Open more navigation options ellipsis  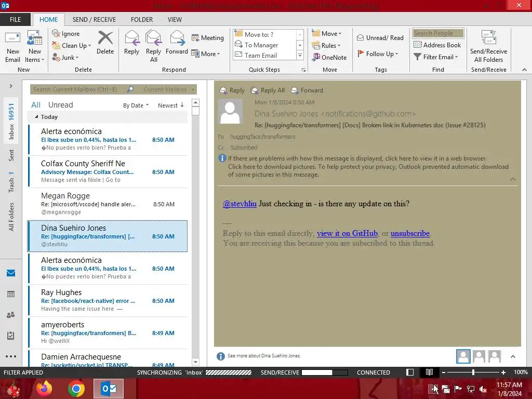pos(11,356)
